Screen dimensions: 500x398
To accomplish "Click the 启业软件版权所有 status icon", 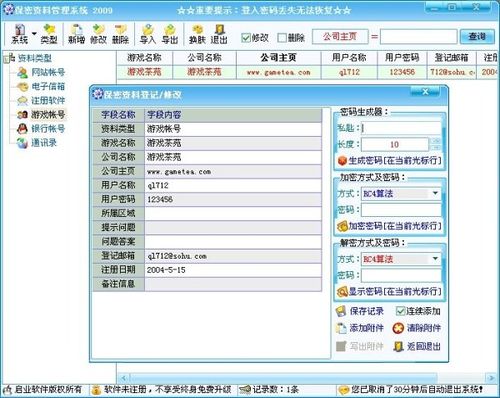I will tap(7, 390).
